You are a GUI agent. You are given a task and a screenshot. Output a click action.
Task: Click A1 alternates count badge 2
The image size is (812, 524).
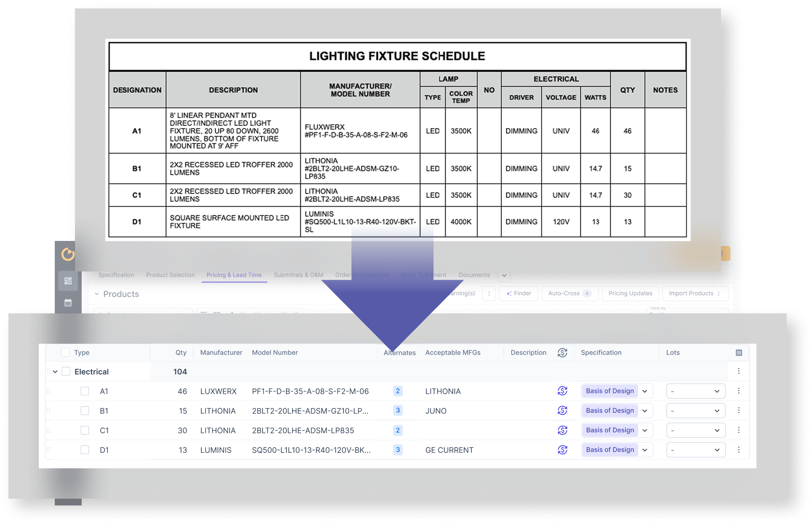tap(398, 391)
